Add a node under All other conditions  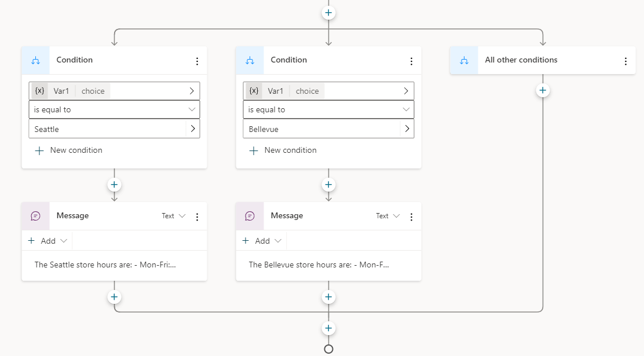543,90
